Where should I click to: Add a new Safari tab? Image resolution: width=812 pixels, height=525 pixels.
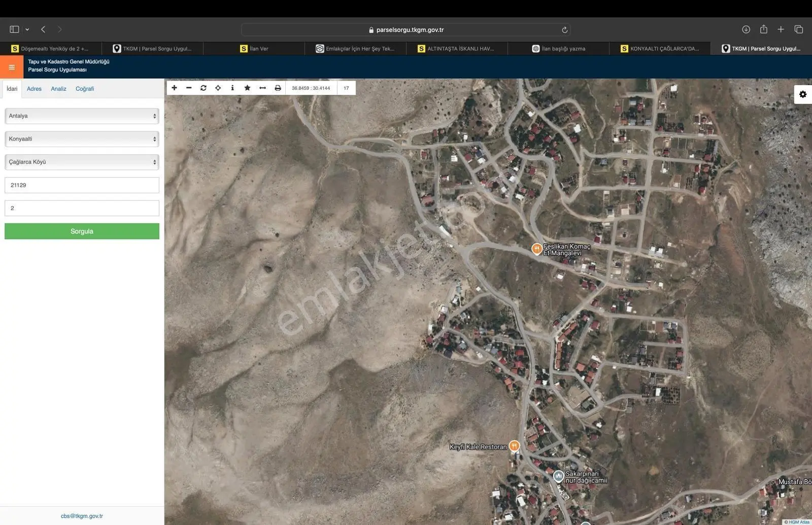click(x=781, y=29)
